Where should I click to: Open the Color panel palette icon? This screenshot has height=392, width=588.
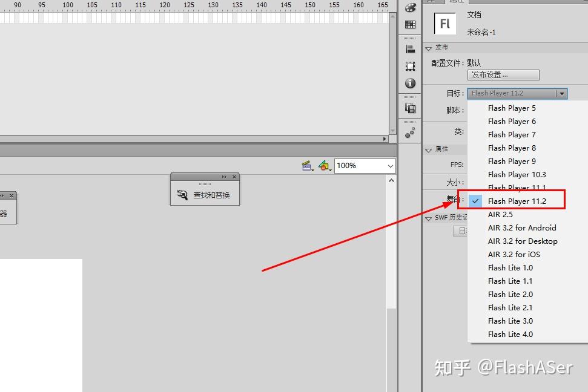click(410, 7)
